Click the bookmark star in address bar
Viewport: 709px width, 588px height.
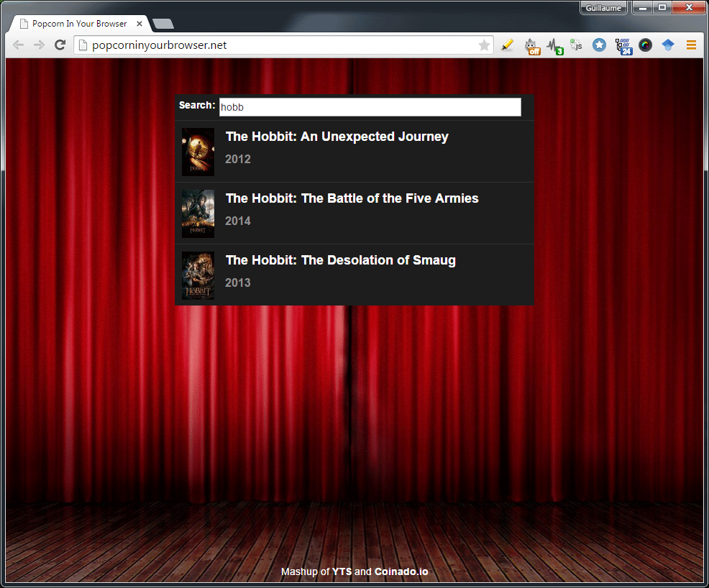[484, 45]
